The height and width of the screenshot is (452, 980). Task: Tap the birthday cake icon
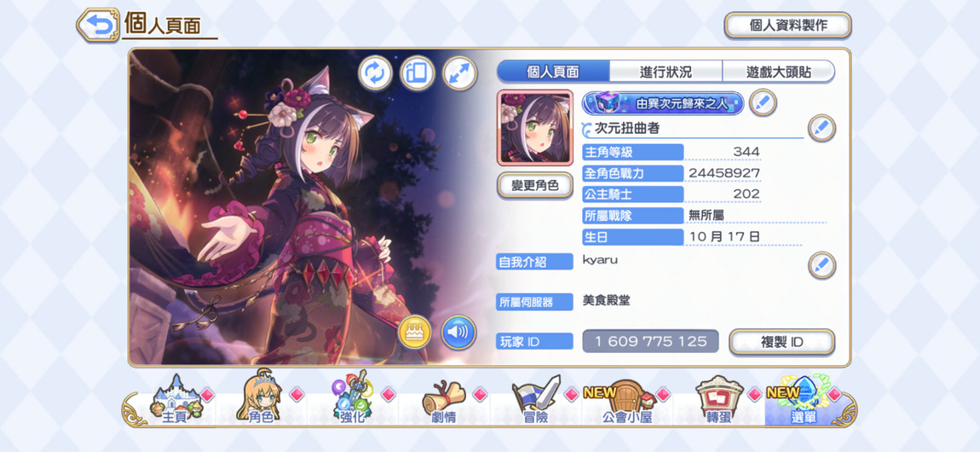[415, 332]
